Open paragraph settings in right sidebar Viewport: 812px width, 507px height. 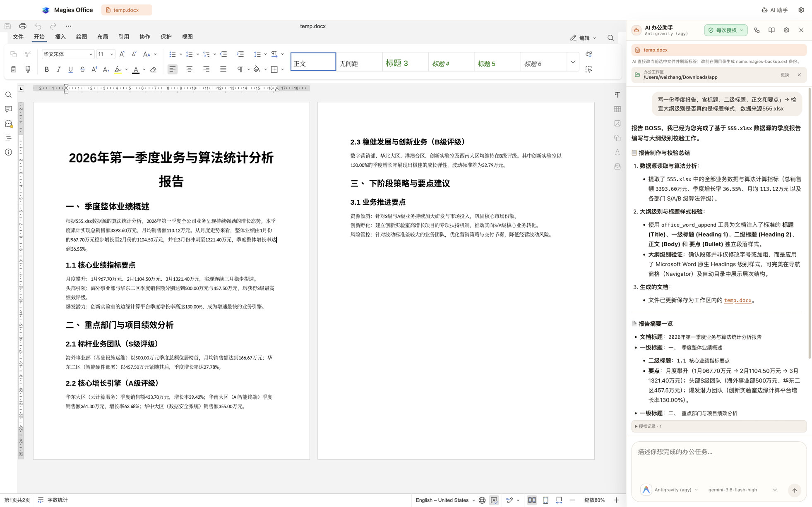pos(617,95)
